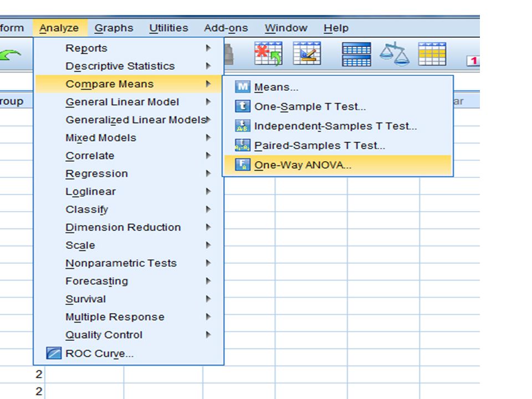The width and height of the screenshot is (532, 399).
Task: Expand the Dimension Reduction submenu
Action: 129,227
